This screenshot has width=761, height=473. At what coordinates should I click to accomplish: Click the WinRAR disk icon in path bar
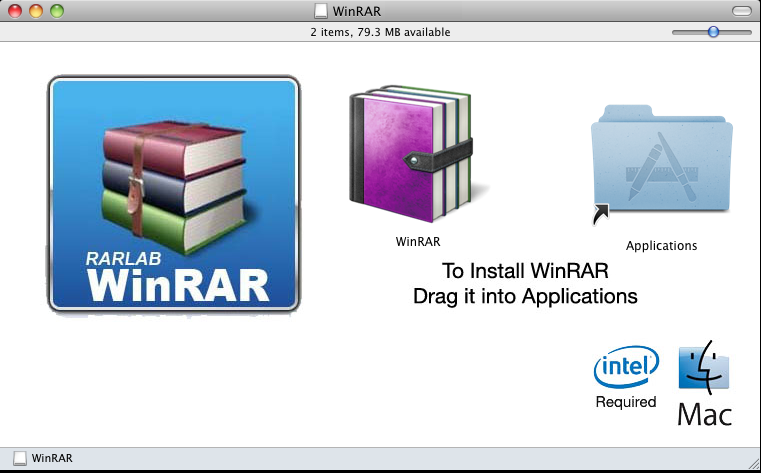[19, 458]
